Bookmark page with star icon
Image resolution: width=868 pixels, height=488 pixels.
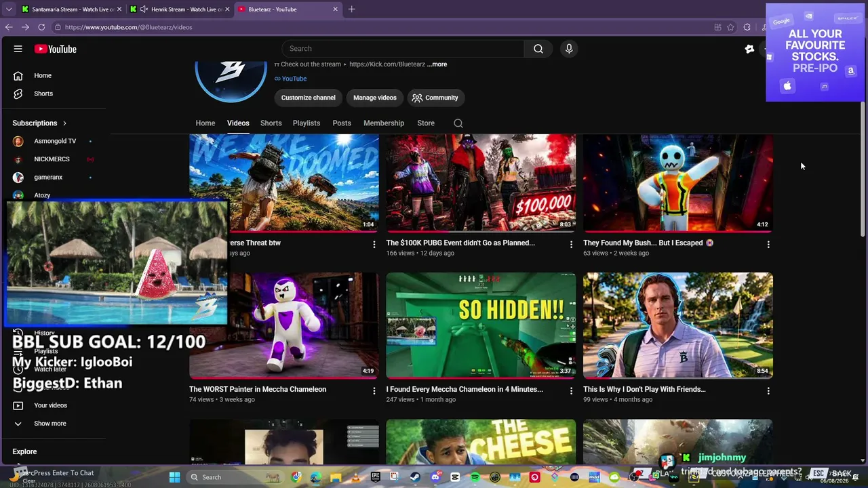tap(730, 27)
